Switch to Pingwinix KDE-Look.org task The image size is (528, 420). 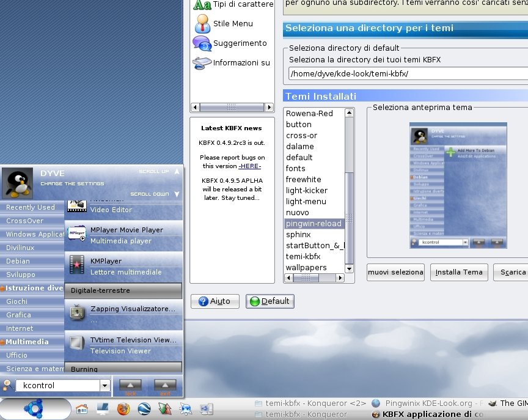[428, 403]
